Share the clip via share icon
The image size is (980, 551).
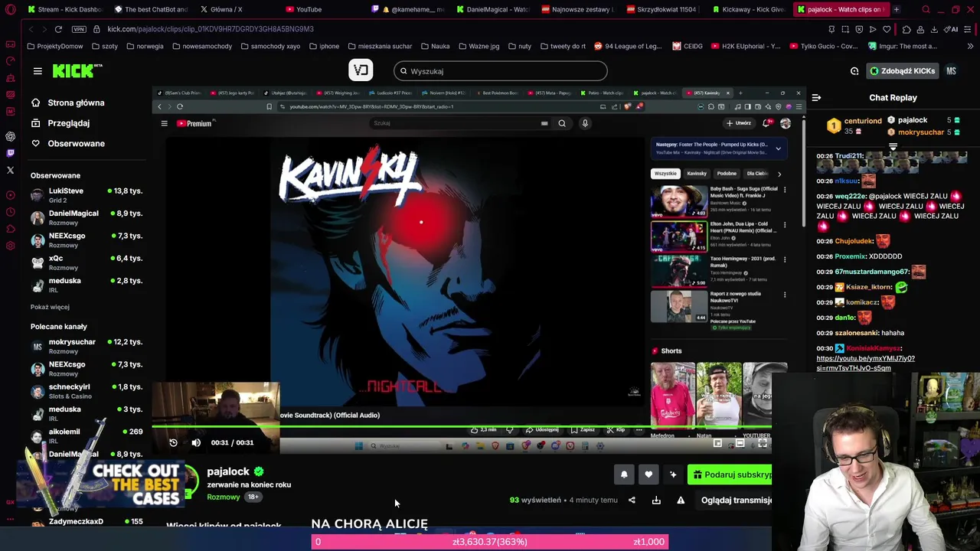[632, 500]
